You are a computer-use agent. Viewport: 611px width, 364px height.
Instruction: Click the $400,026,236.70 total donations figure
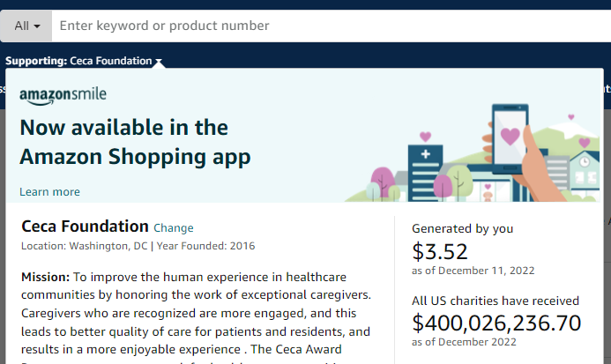[496, 323]
